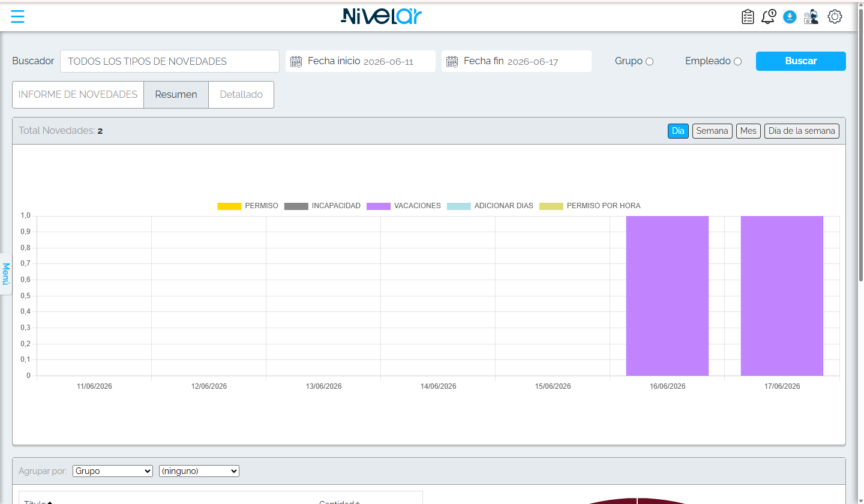Open the TODOS LOS TIPOS DE NOVEDADES selector
This screenshot has width=864, height=504.
(170, 61)
